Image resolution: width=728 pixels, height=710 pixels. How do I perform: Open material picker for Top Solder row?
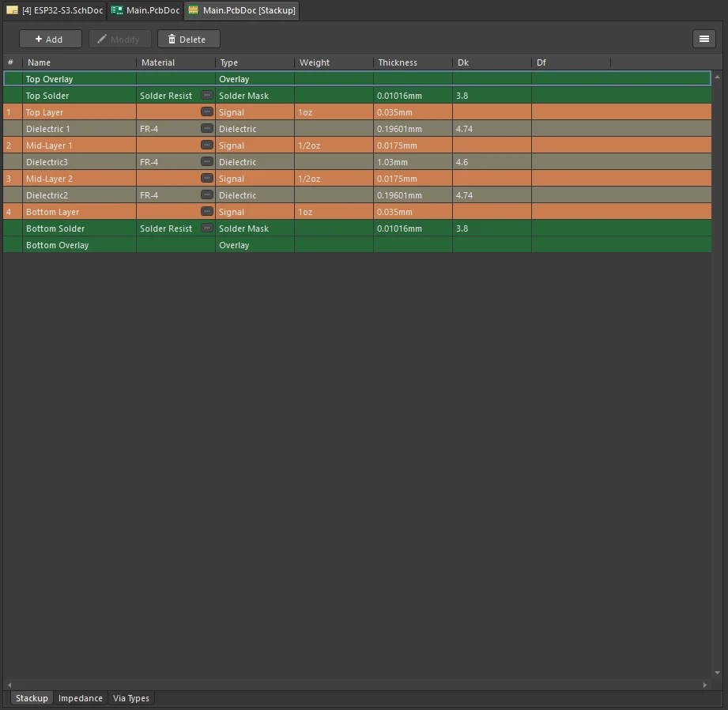click(207, 95)
